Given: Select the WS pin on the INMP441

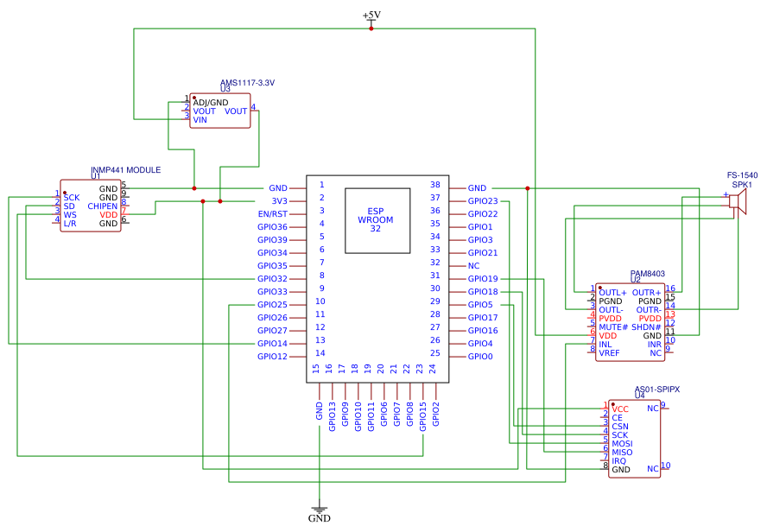Looking at the screenshot, I should pos(70,215).
